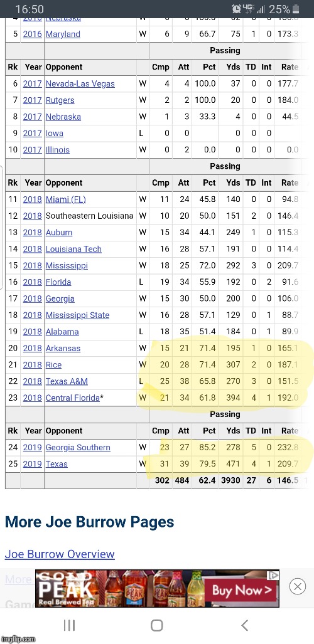This screenshot has height=644, width=314.
Task: Tap the Android recent apps icon
Action: pyautogui.click(x=69, y=625)
